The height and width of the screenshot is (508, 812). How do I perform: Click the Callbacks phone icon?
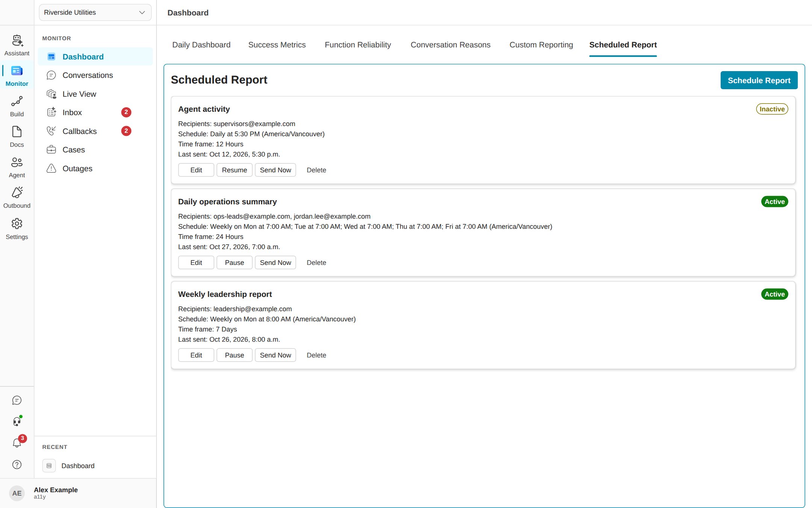(x=51, y=131)
